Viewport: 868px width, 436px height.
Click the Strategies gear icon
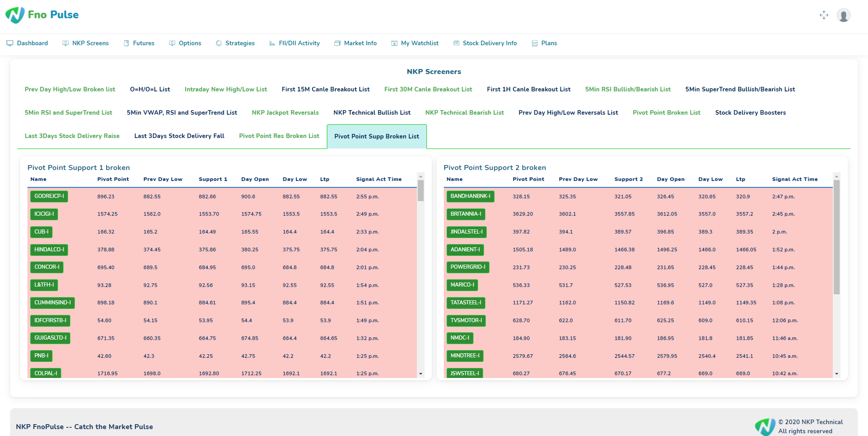[218, 43]
